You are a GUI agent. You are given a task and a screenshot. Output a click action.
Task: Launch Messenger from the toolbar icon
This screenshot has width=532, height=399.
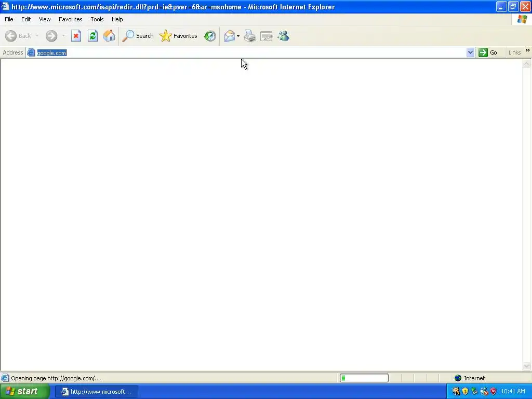[283, 36]
